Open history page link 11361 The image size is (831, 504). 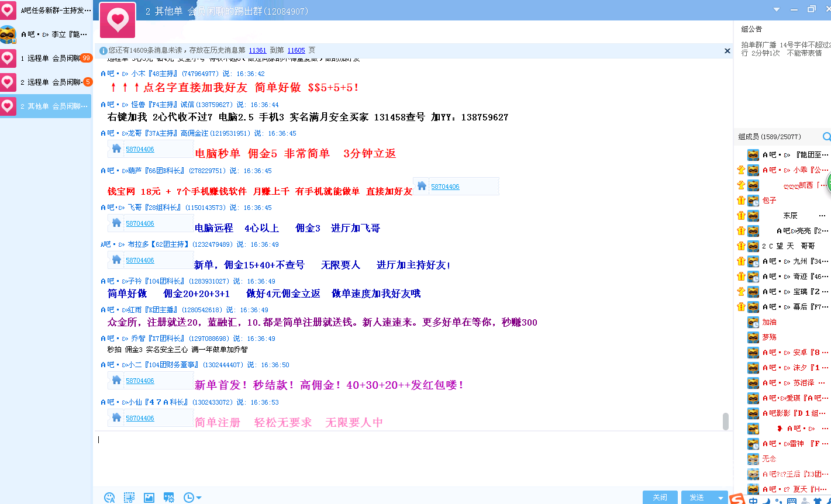[257, 50]
